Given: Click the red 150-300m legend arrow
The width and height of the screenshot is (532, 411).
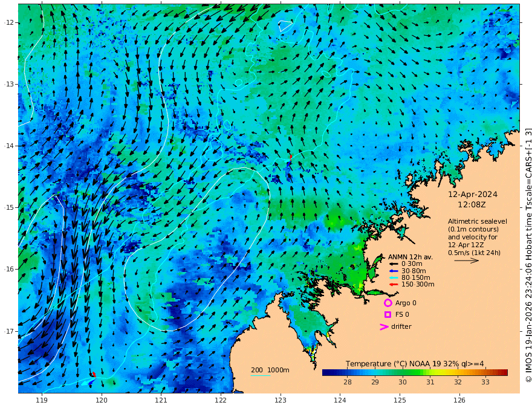Looking at the screenshot, I should point(393,284).
